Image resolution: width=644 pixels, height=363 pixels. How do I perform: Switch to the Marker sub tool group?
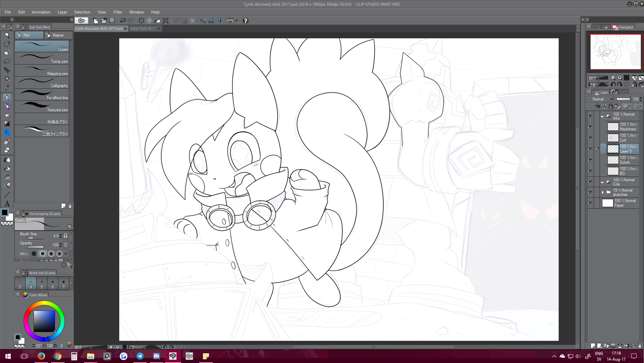pyautogui.click(x=58, y=35)
